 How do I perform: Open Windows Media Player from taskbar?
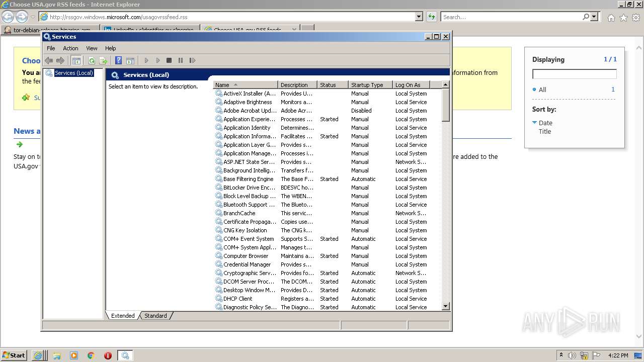(x=74, y=355)
